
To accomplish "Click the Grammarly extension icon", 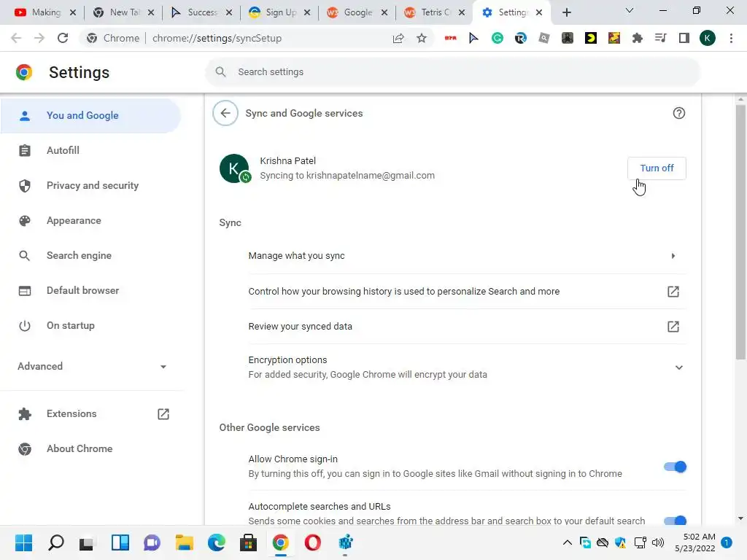I will 497,38.
